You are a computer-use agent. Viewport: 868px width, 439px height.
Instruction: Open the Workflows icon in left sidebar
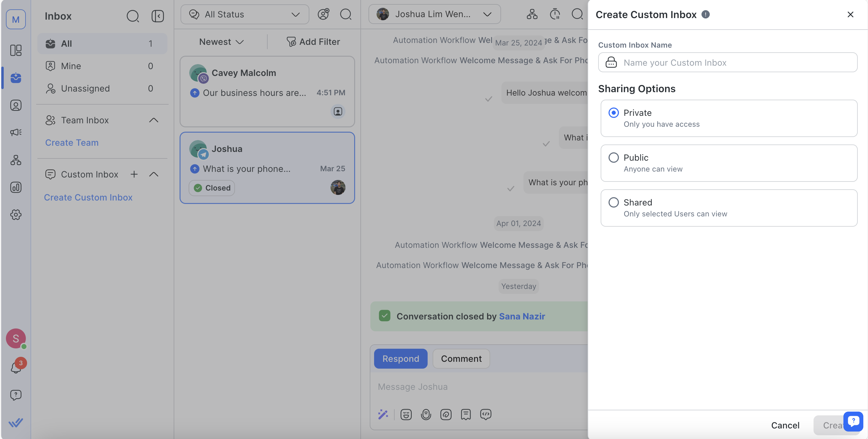[16, 160]
